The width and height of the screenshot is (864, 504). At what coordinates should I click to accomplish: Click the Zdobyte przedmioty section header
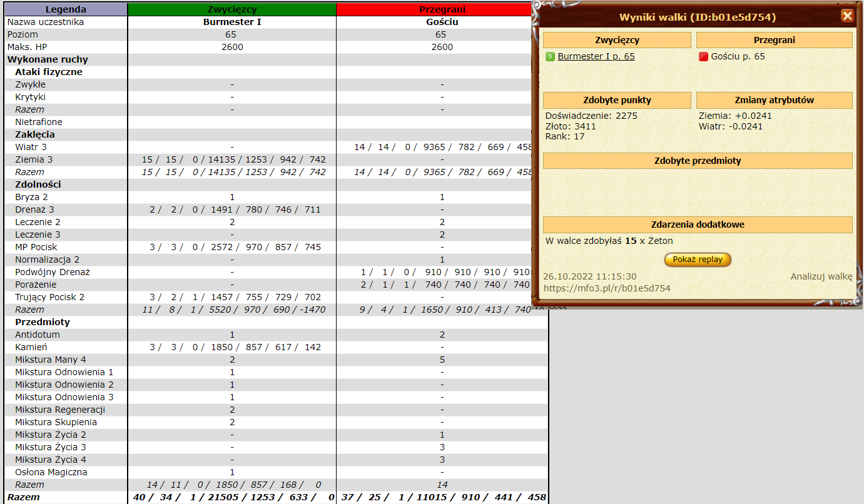698,161
